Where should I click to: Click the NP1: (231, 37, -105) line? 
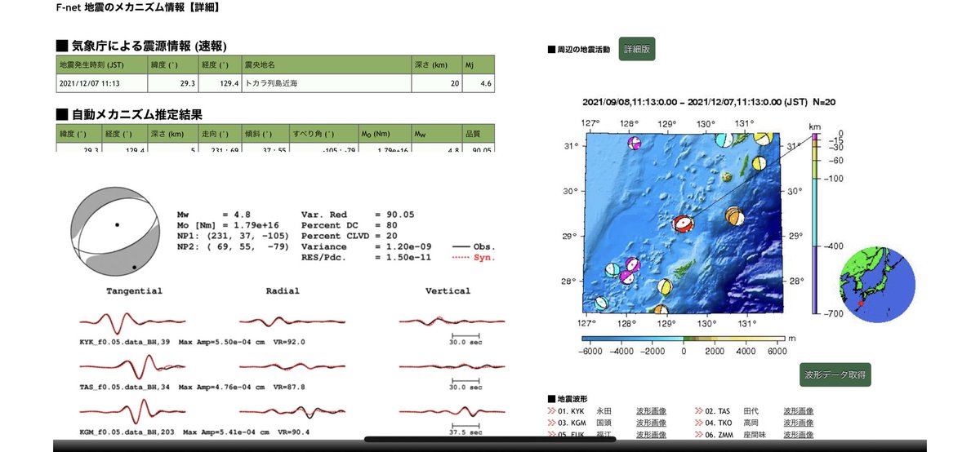point(231,236)
